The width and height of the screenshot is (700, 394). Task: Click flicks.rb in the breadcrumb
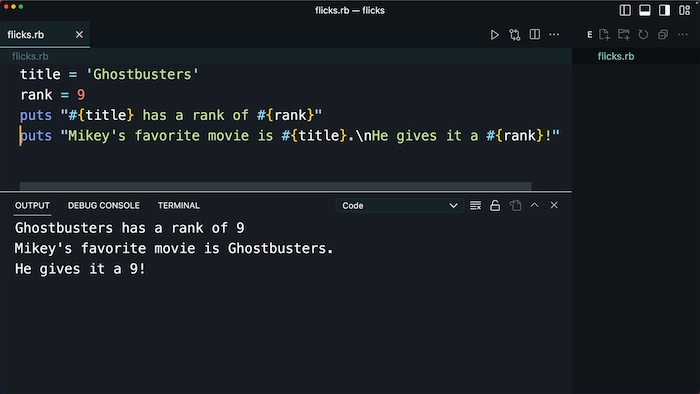click(30, 56)
